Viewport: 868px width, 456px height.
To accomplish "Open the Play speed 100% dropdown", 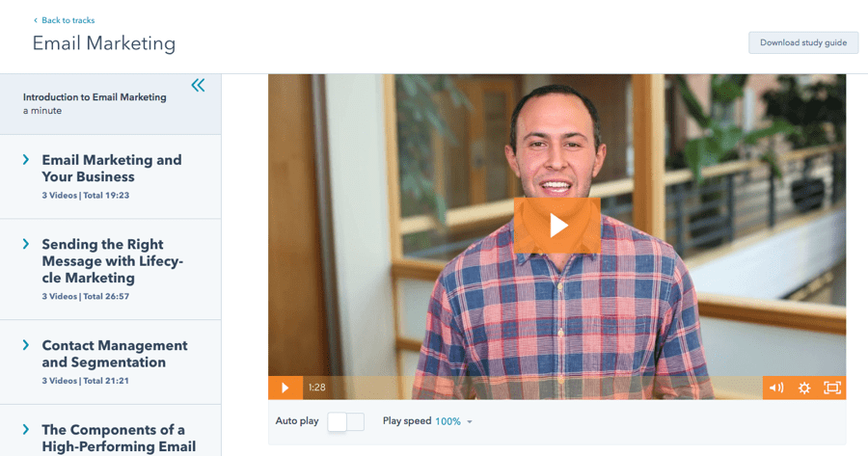I will click(x=453, y=421).
